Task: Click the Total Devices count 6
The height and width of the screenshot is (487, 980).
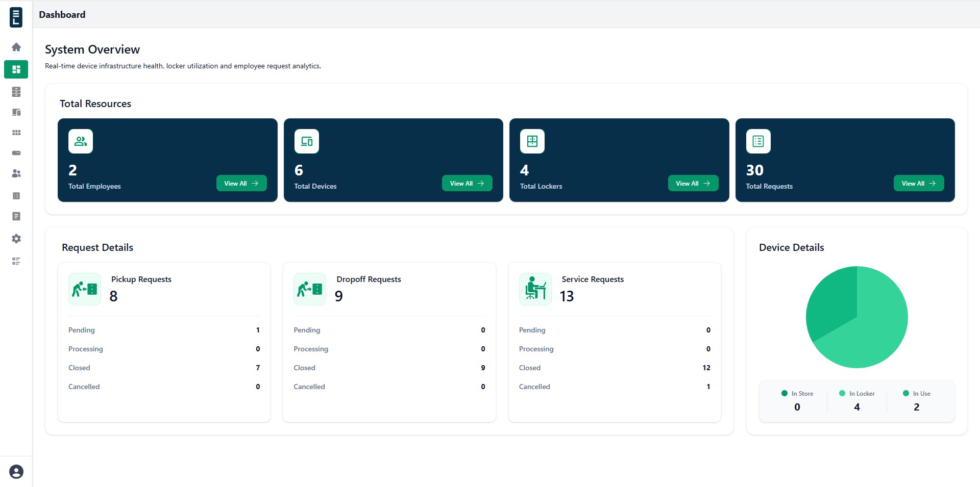Action: tap(299, 170)
